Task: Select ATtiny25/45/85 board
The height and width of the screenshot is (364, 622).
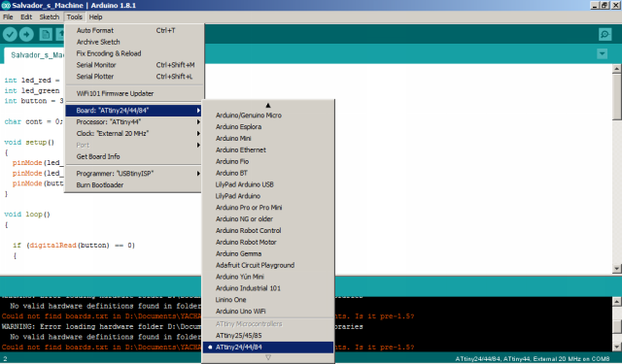Action: pos(268,336)
